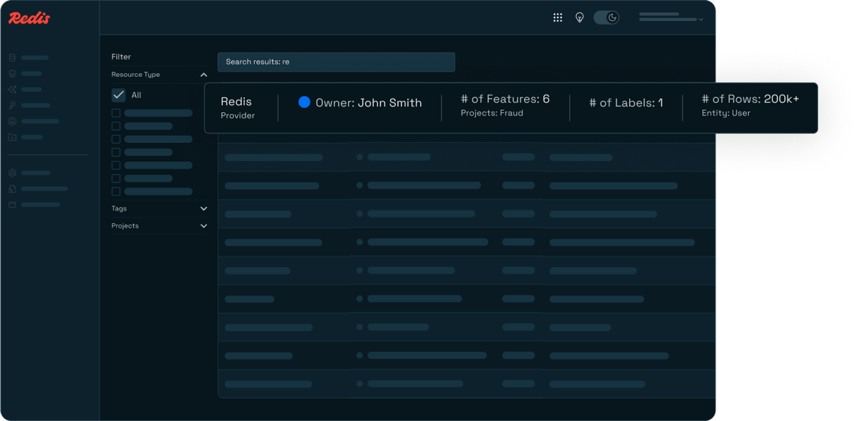
Task: Uncheck the All resource type checkbox
Action: click(119, 95)
